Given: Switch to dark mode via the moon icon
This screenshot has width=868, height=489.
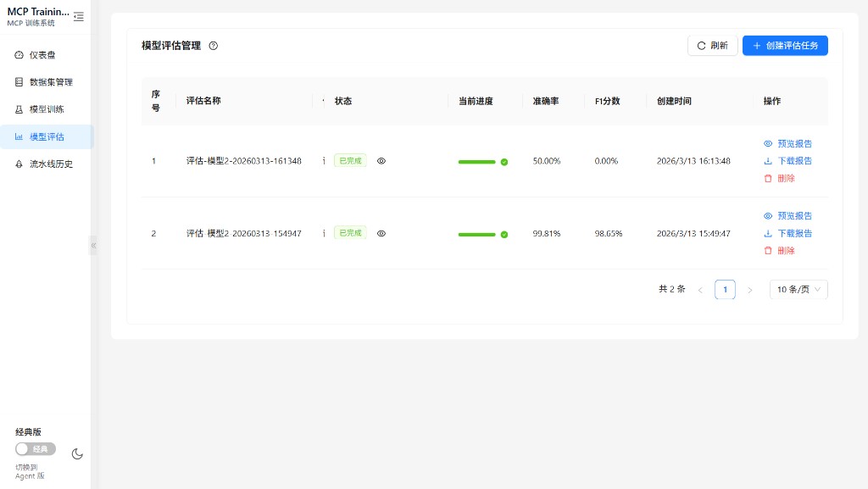Looking at the screenshot, I should tap(77, 454).
